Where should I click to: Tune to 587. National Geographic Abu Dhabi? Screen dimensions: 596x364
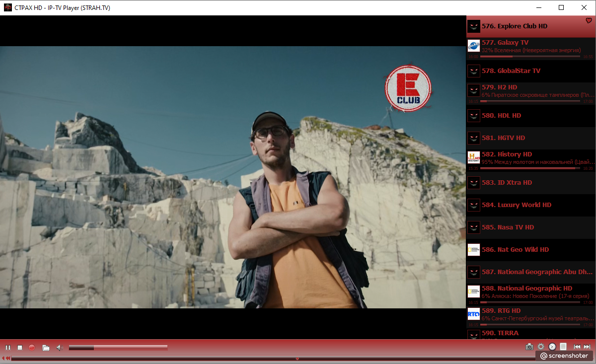click(531, 272)
